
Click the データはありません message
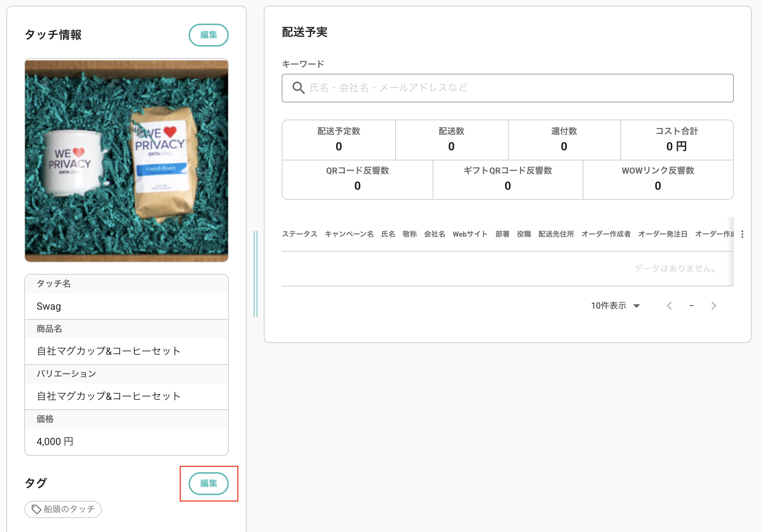[676, 269]
